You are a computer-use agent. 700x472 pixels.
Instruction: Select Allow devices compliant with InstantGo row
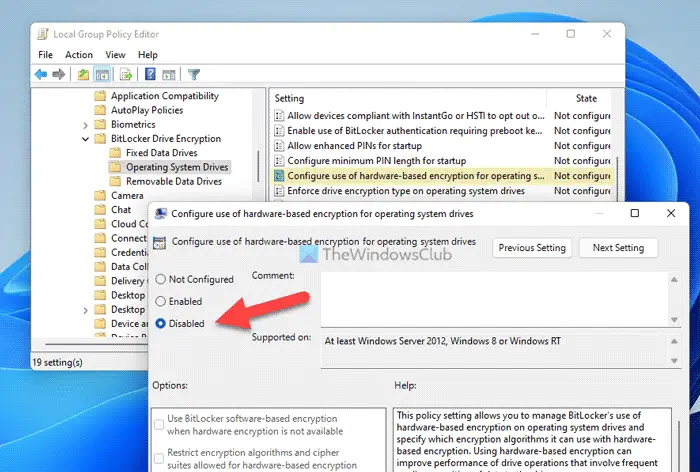click(x=441, y=116)
